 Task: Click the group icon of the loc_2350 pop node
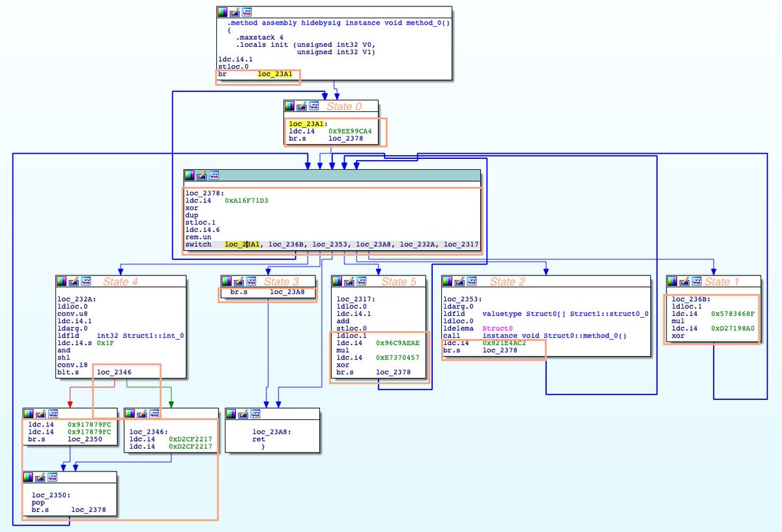(53, 477)
